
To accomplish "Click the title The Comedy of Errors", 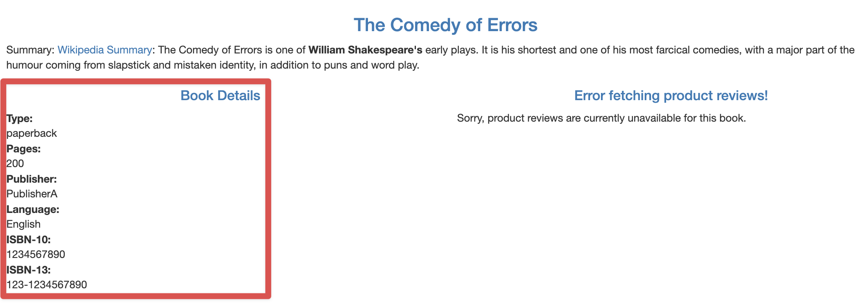I will point(445,25).
